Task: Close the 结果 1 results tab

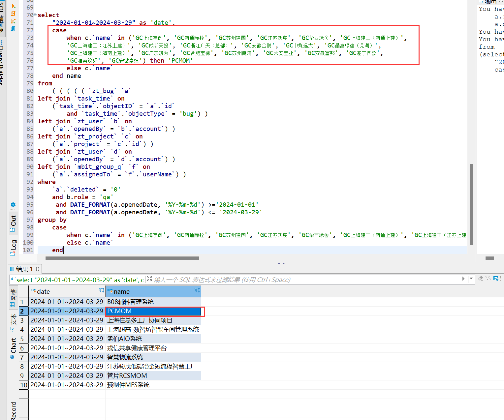Action: tap(38, 269)
